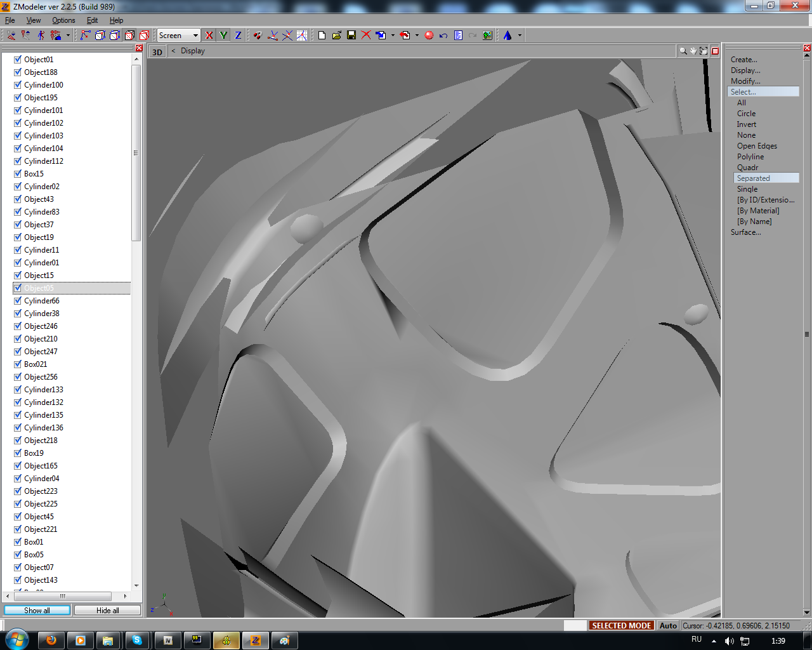Expand the Modify... command group
The height and width of the screenshot is (650, 812).
pos(745,81)
